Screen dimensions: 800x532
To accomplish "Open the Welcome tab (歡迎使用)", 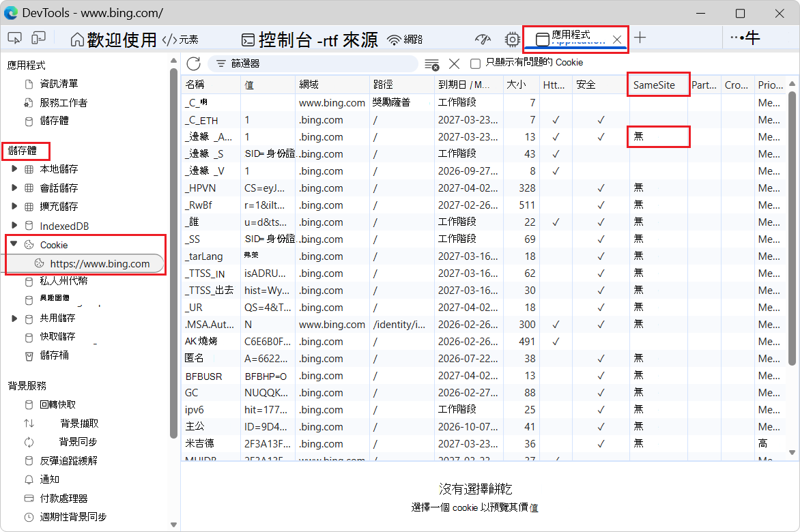I will 113,40.
